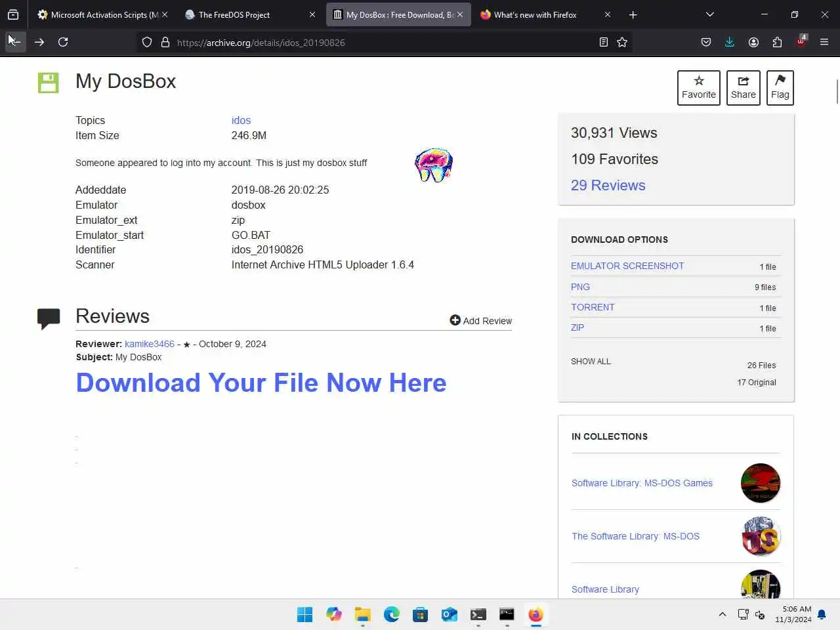The width and height of the screenshot is (840, 630).
Task: Click the taskbar clock showing 5:06 AM
Action: point(793,614)
